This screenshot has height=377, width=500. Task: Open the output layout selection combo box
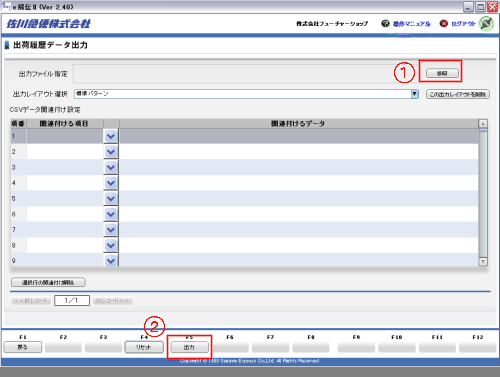point(246,94)
